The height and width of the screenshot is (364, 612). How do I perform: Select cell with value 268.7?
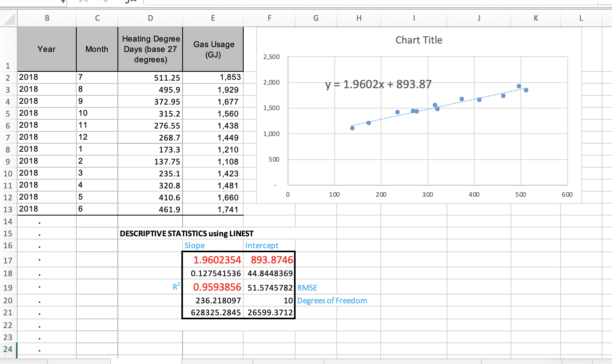150,137
